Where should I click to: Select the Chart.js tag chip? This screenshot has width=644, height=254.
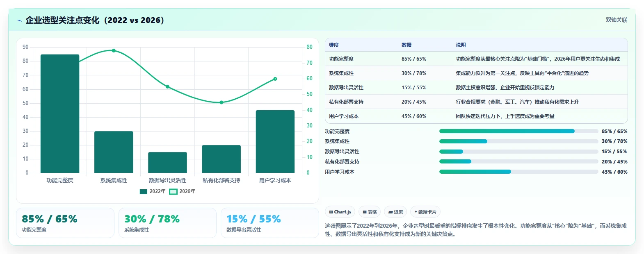(x=340, y=212)
